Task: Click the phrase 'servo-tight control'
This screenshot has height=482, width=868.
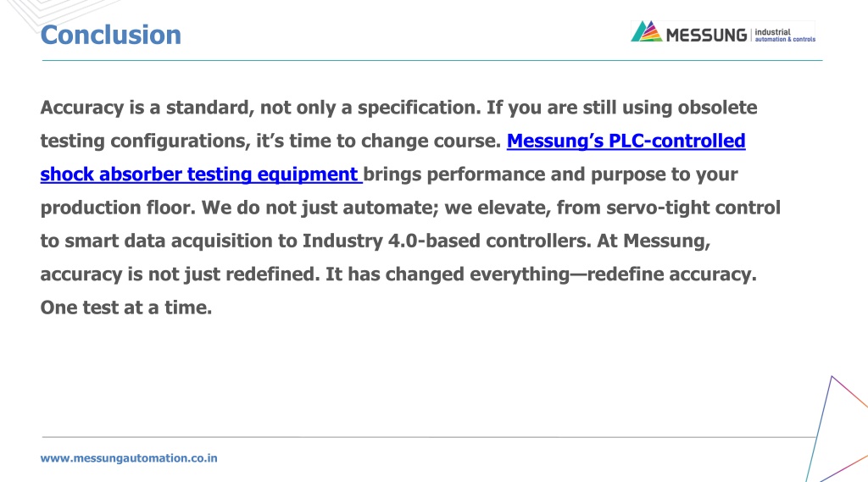Action: [693, 208]
